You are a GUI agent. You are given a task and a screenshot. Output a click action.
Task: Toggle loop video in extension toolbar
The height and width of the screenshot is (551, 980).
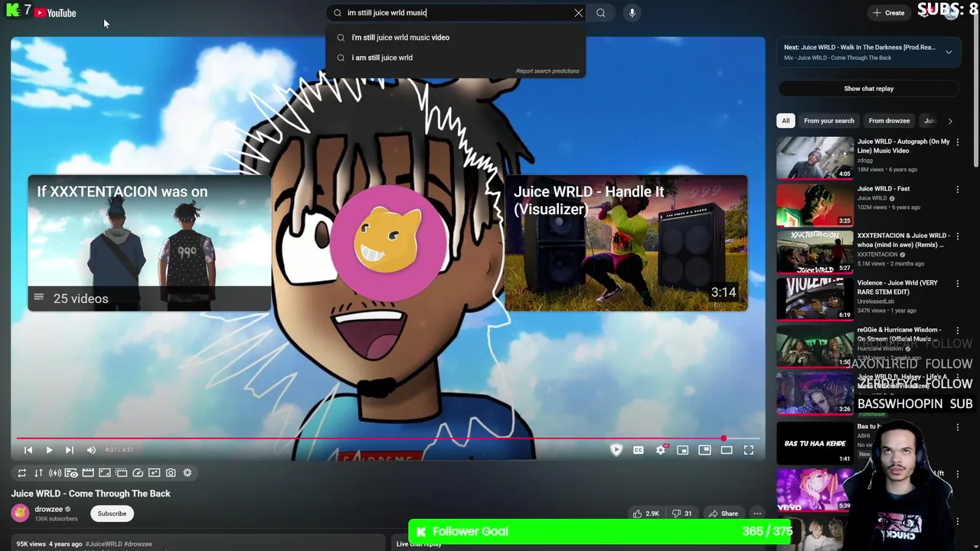tap(21, 473)
